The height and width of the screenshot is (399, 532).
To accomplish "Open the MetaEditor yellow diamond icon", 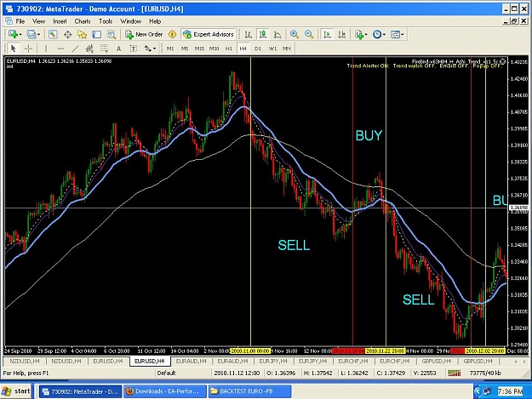I will 172,34.
